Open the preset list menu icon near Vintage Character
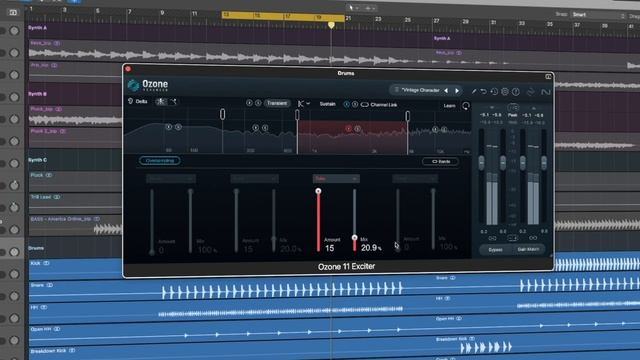The width and height of the screenshot is (640, 360). (396, 90)
